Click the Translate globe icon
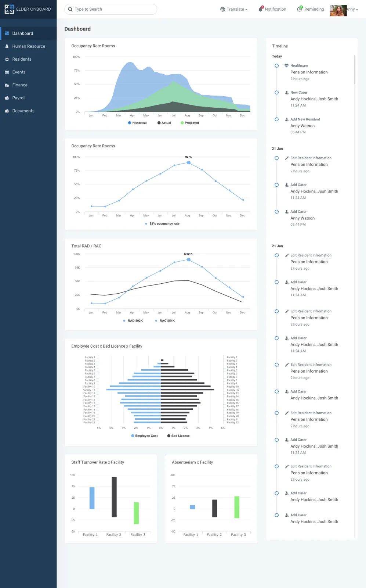 (x=222, y=9)
